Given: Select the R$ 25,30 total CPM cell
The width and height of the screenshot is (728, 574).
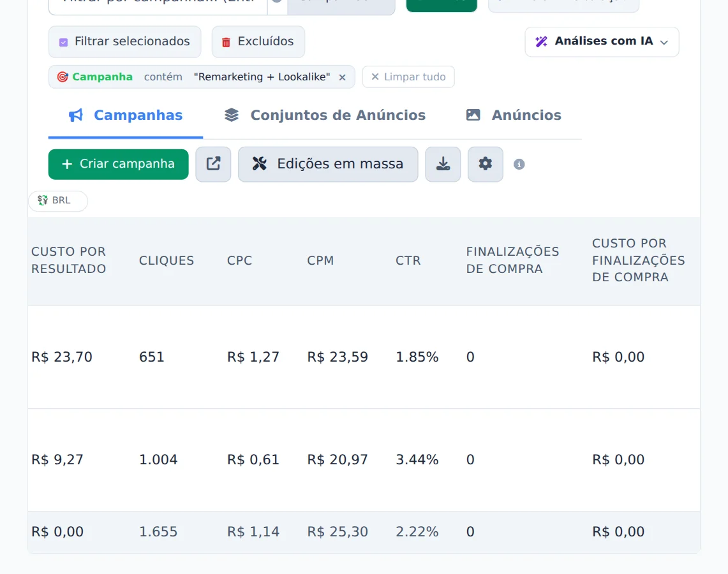Looking at the screenshot, I should (338, 532).
